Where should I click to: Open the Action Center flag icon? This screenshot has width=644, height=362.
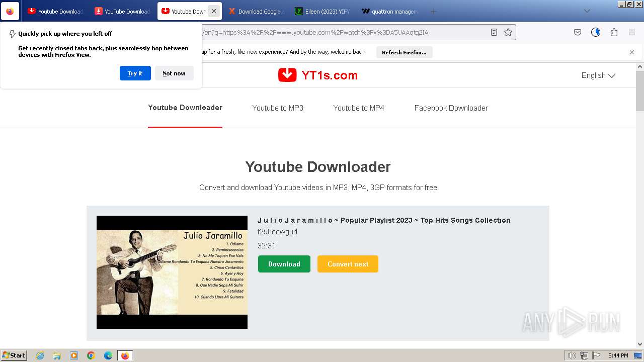coord(596,355)
